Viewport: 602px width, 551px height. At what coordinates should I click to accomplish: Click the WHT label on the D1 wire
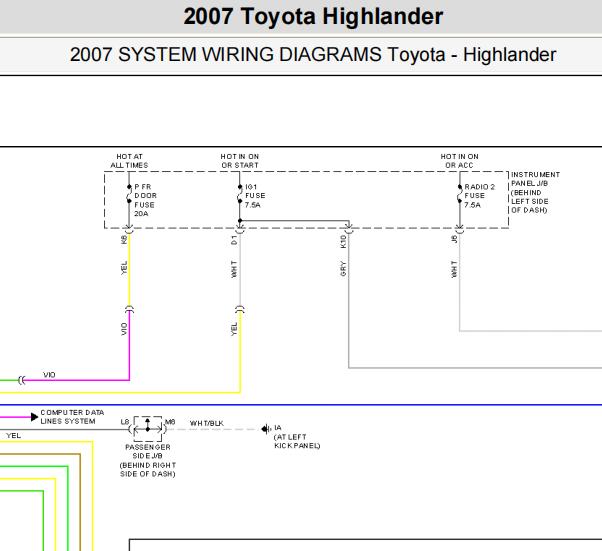(x=234, y=269)
